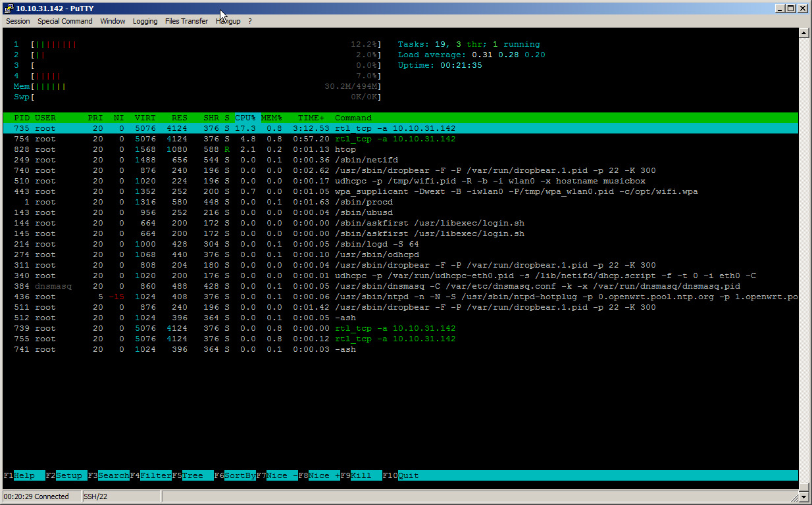
Task: Select PID 145 askfirst login.sh row
Action: coord(401,233)
